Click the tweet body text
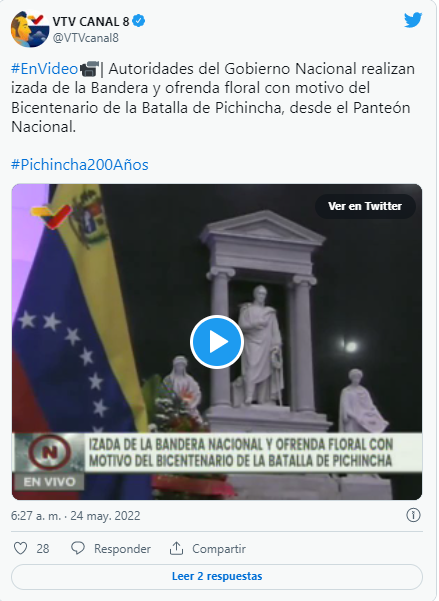Image resolution: width=439 pixels, height=601 pixels. [213, 98]
